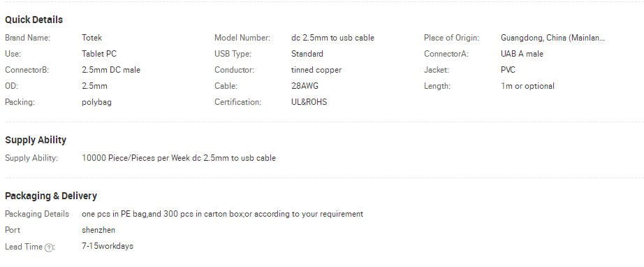Click the Packaging & Delivery heading
Screen dimensions: 644x267
(x=51, y=196)
